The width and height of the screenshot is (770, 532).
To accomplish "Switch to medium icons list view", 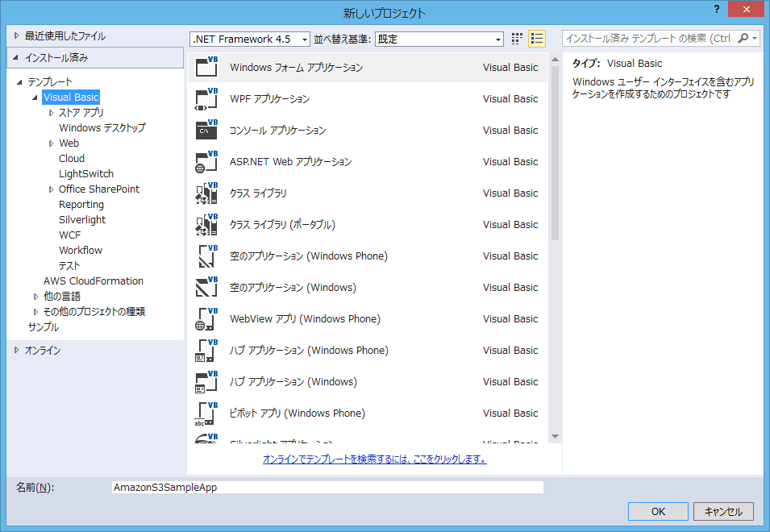I will point(537,39).
